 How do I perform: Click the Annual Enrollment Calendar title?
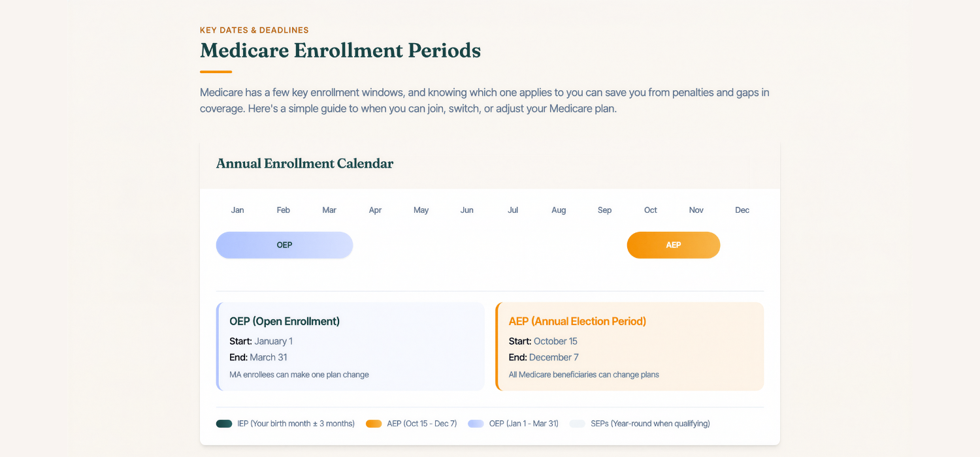click(x=304, y=163)
